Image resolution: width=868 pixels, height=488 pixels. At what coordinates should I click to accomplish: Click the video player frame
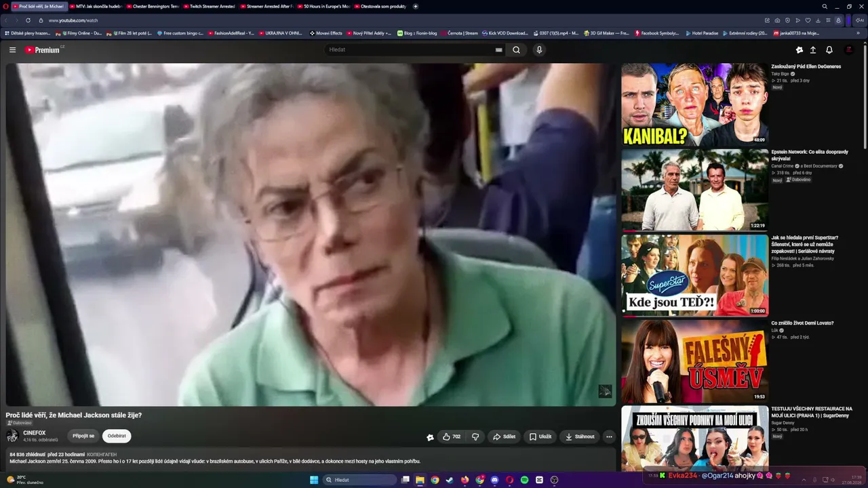pyautogui.click(x=311, y=235)
